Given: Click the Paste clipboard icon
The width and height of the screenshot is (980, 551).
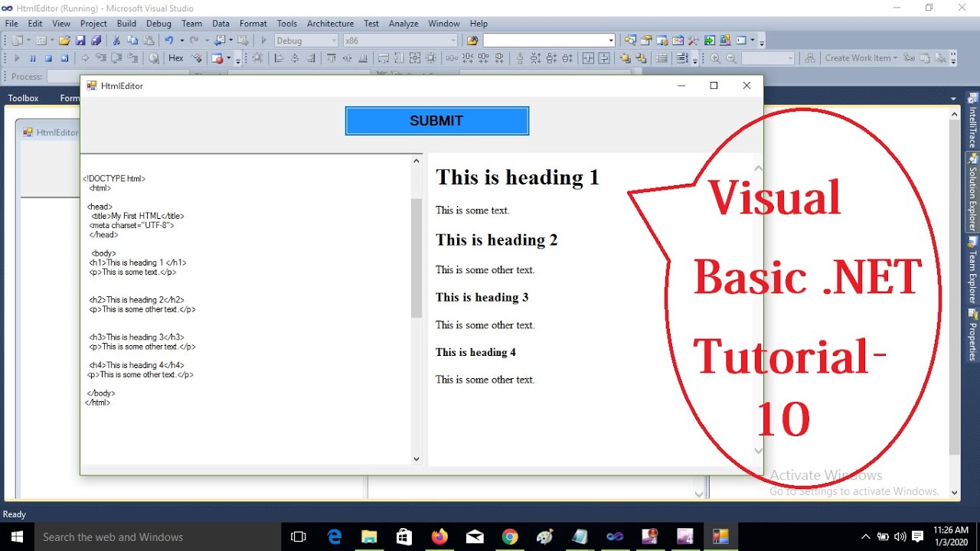Looking at the screenshot, I should 149,41.
